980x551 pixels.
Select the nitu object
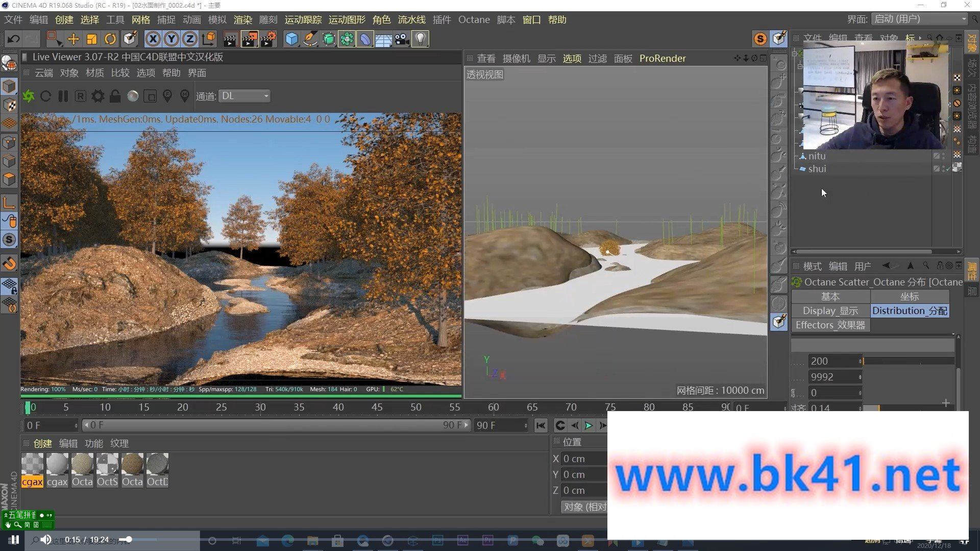[x=817, y=156]
